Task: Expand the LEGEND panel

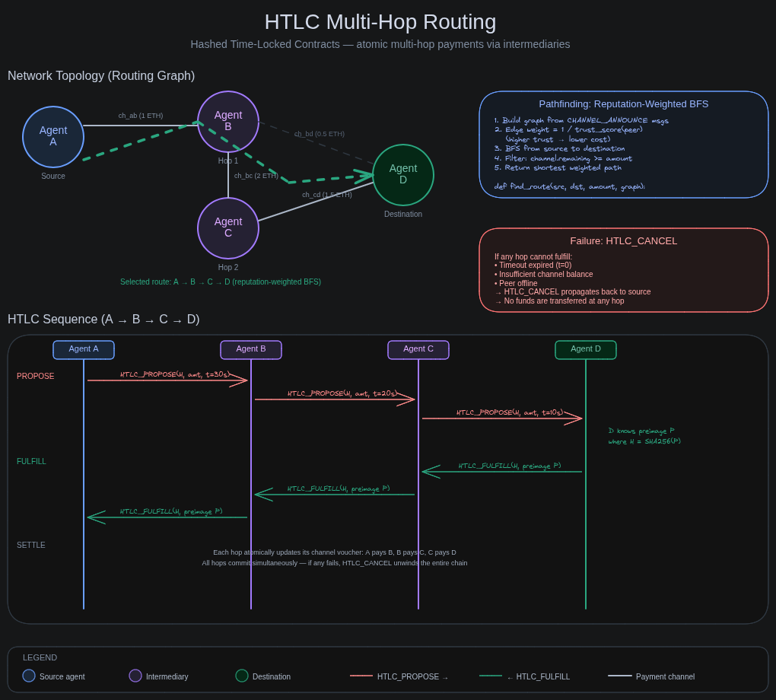Action: 40,657
